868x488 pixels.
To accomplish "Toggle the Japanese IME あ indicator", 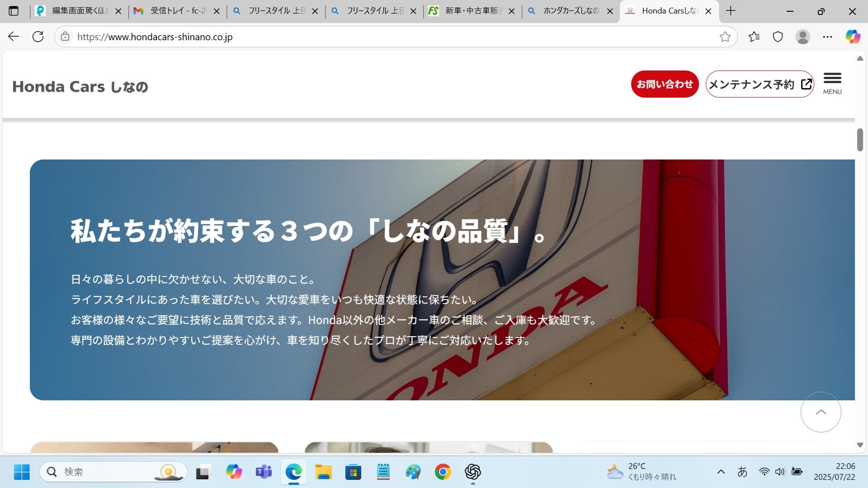I will [742, 472].
